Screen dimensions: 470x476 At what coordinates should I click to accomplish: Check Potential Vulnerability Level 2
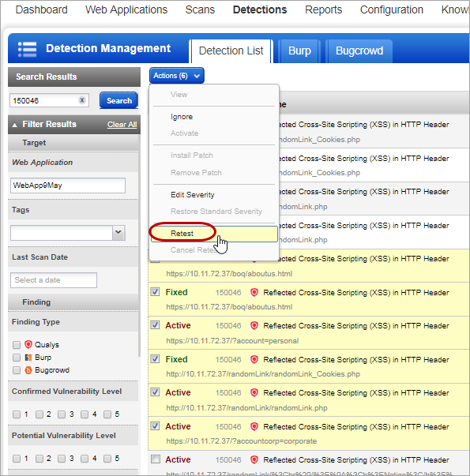[x=39, y=459]
